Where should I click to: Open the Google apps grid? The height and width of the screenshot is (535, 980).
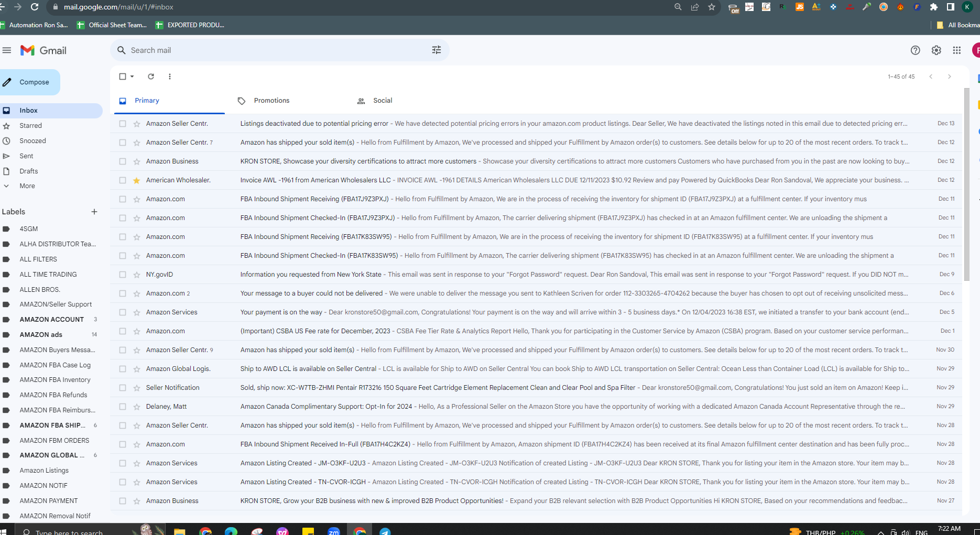coord(957,50)
